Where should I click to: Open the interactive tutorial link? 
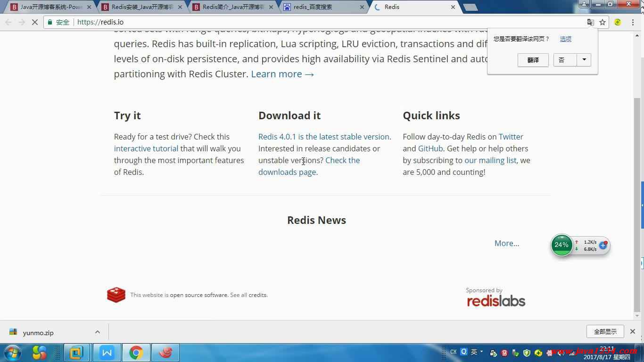point(146,148)
